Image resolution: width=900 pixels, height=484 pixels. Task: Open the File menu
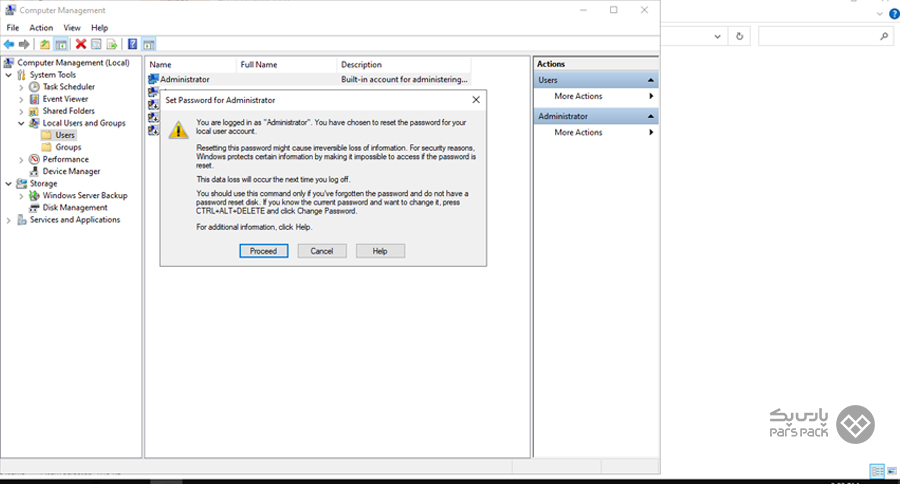13,28
